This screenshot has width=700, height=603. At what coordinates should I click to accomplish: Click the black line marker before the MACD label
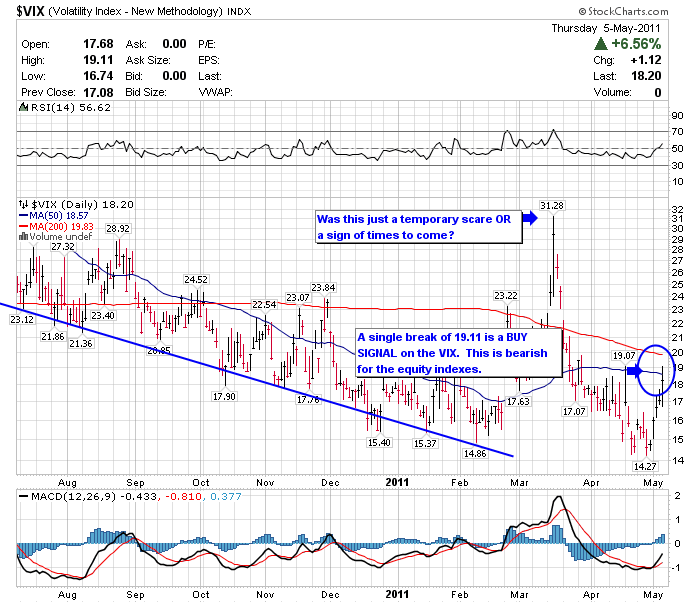click(x=24, y=496)
